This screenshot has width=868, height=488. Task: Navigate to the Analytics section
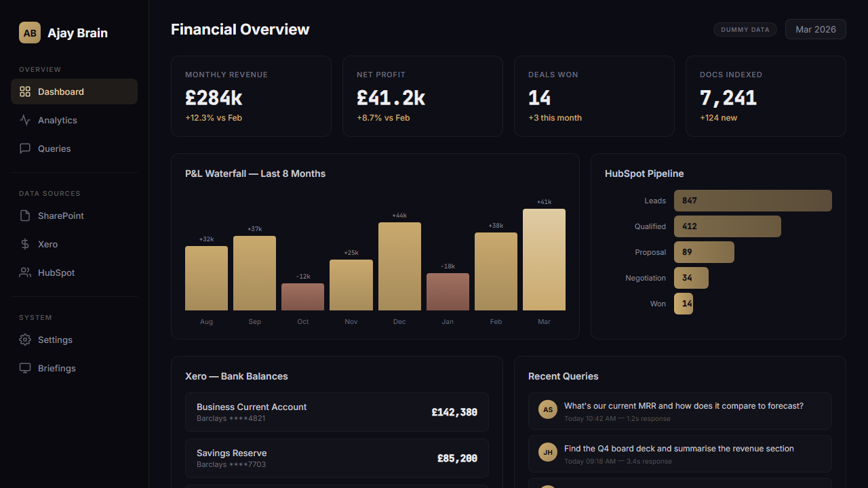[57, 120]
